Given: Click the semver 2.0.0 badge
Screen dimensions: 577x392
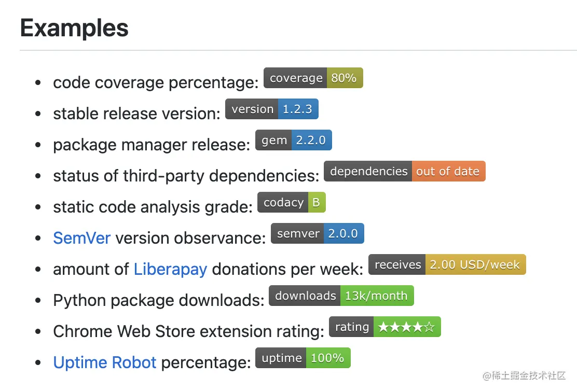Looking at the screenshot, I should pos(317,234).
